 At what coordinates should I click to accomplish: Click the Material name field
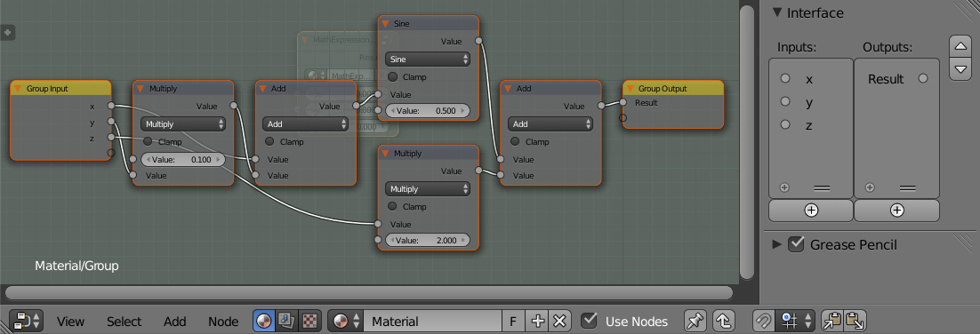click(432, 322)
